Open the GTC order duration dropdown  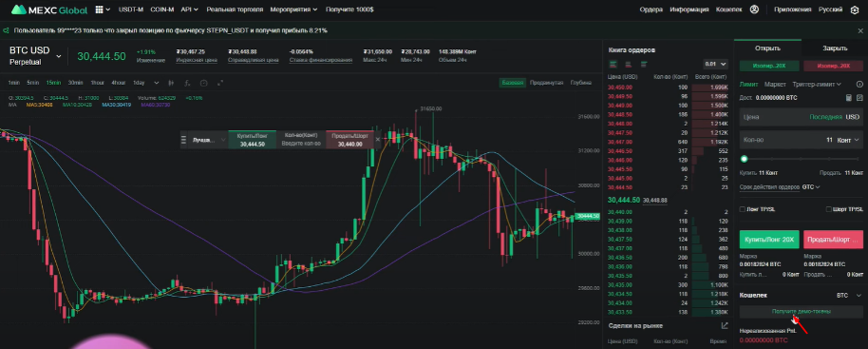tap(811, 187)
